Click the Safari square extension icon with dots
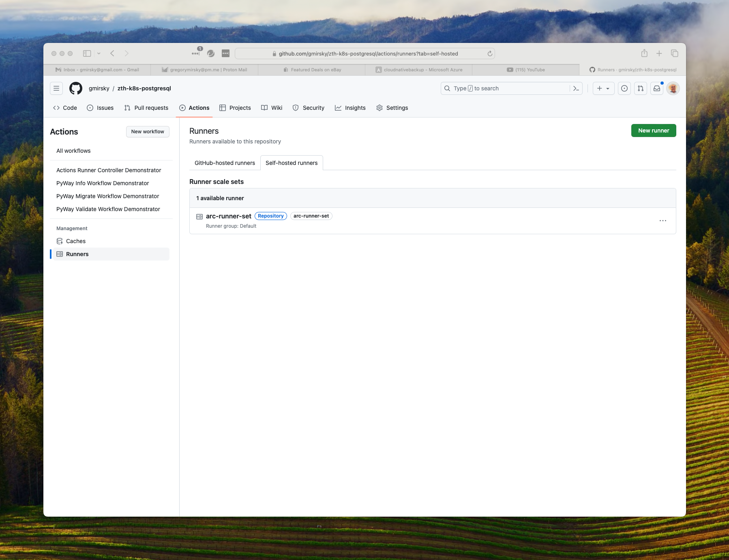Viewport: 729px width, 560px height. [225, 53]
